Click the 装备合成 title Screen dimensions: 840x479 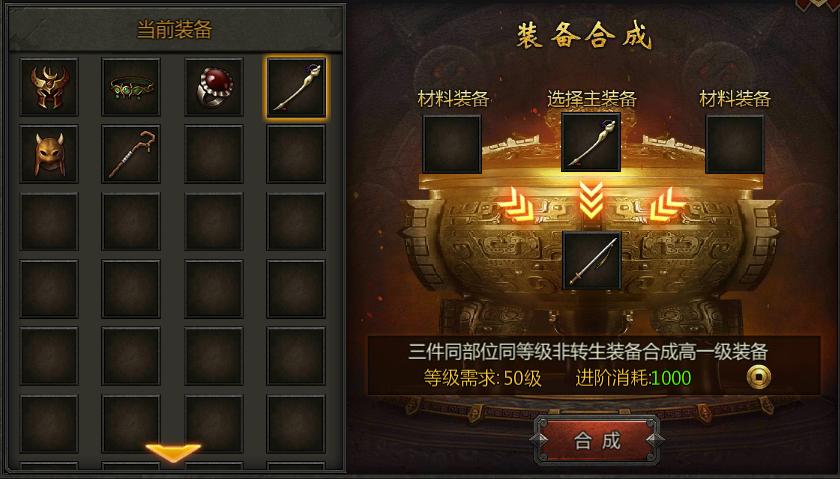pos(584,36)
